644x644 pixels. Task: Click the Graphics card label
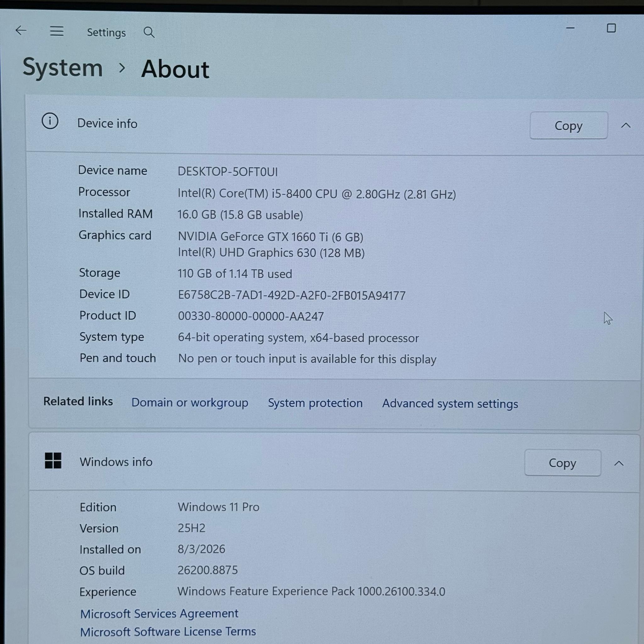point(115,235)
